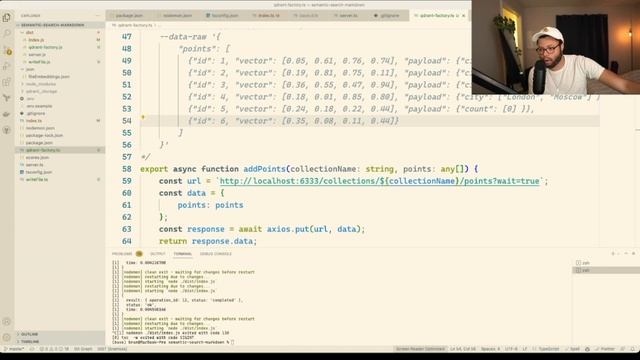Screen dimensions: 640x360
Task: Close the qdrant-factory.ts editor tab
Action: point(464,16)
